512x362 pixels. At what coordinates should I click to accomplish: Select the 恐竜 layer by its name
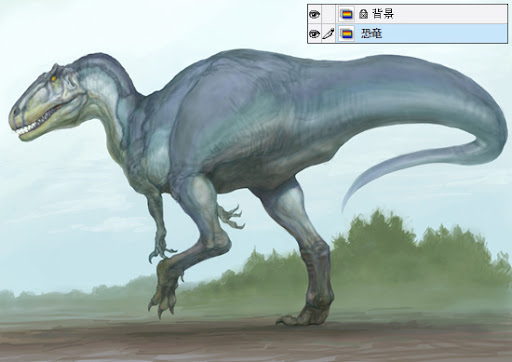[372, 34]
